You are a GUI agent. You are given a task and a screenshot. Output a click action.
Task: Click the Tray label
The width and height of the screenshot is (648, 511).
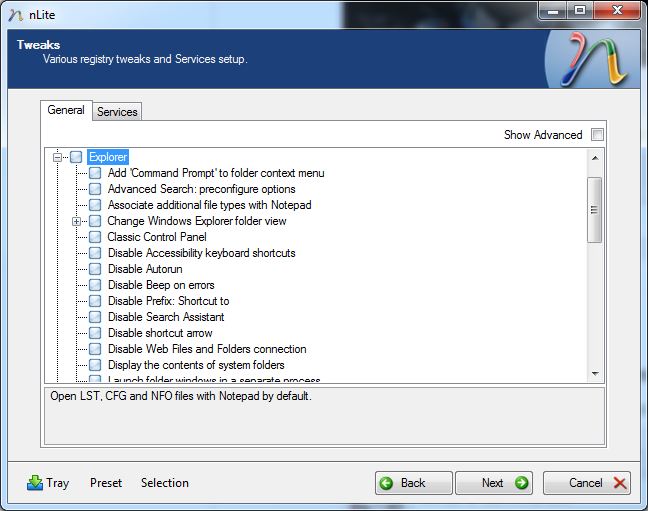point(57,483)
